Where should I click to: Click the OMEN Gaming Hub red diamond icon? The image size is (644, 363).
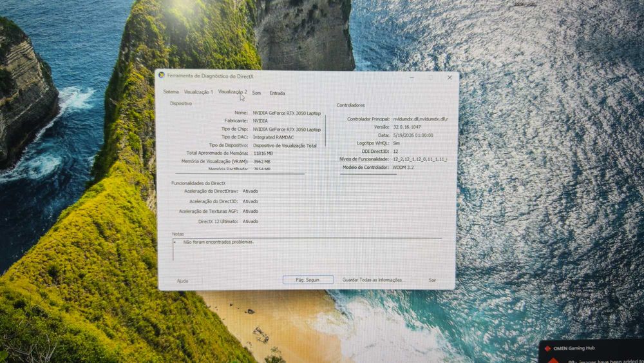(x=547, y=348)
